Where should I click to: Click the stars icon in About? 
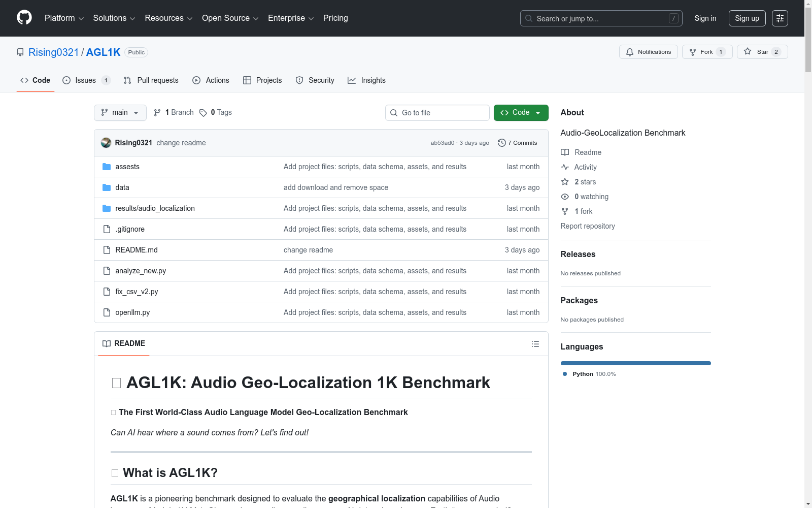click(x=565, y=182)
